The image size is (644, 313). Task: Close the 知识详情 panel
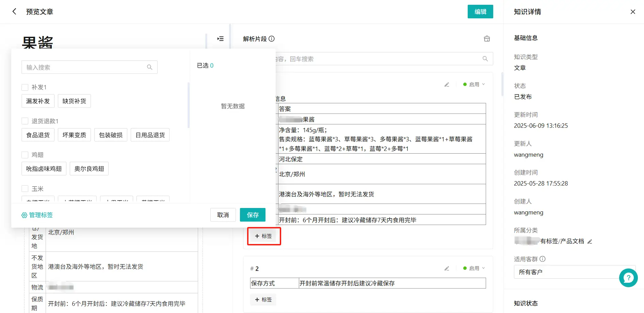[633, 12]
